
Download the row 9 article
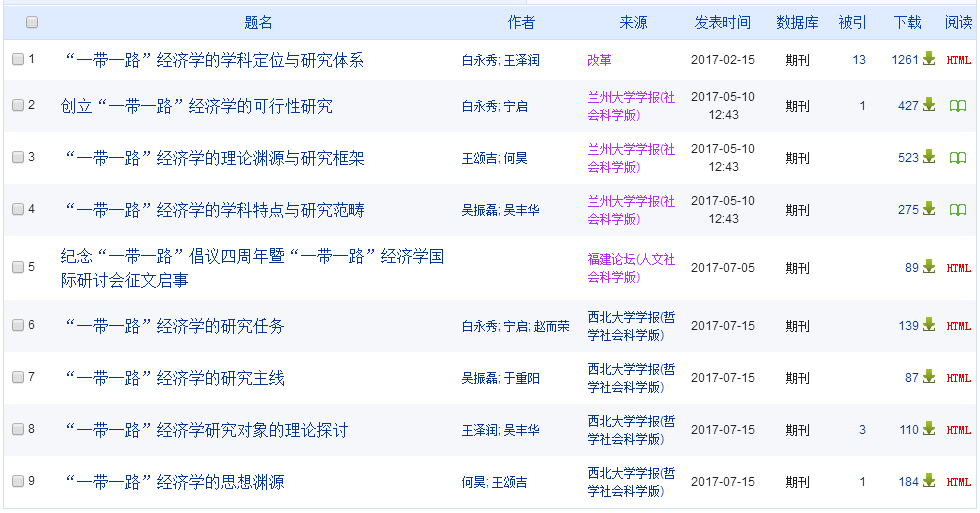coord(929,482)
